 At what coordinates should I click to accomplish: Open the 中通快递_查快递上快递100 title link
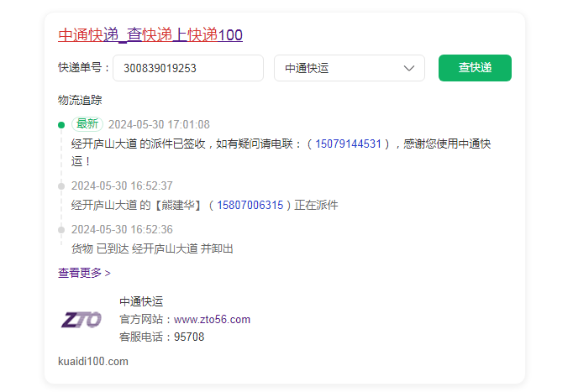click(150, 35)
